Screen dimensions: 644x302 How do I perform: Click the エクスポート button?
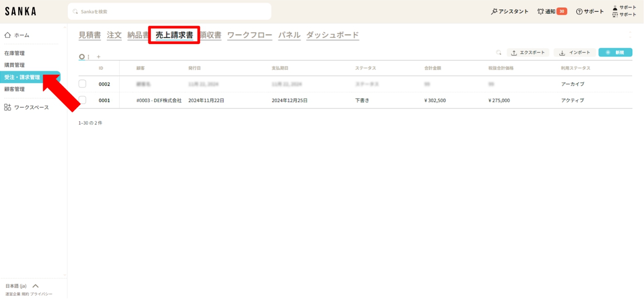point(528,53)
